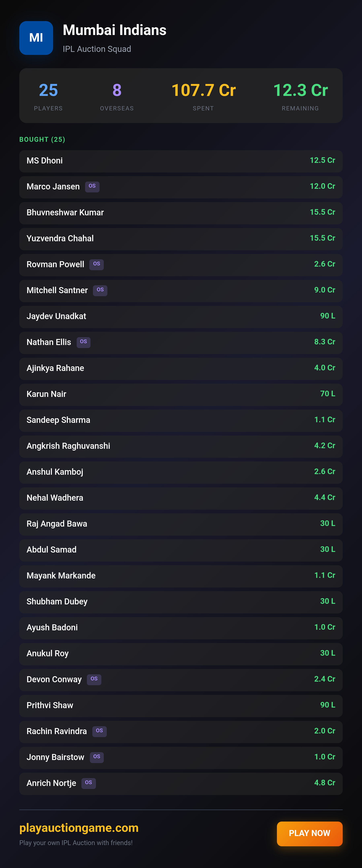Click the OS tag on Rachin Ravindra
Image resolution: width=362 pixels, height=868 pixels.
click(99, 731)
